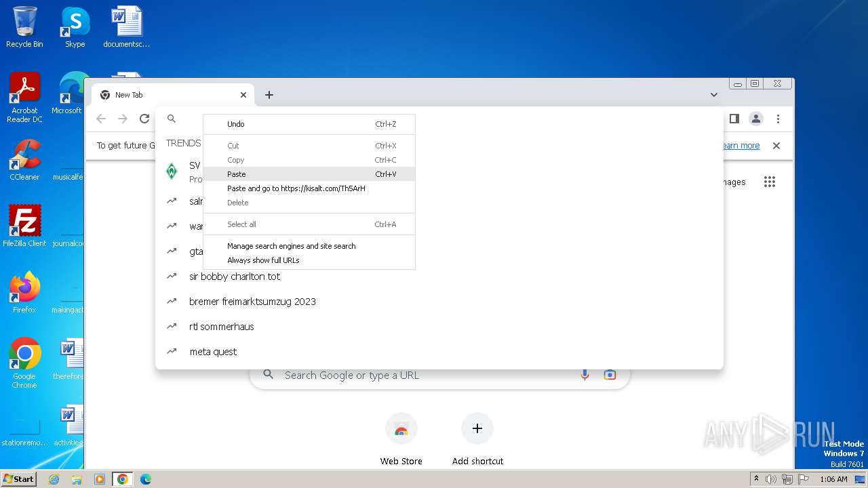Open the Google apps grid
Viewport: 868px width, 488px height.
(x=769, y=182)
